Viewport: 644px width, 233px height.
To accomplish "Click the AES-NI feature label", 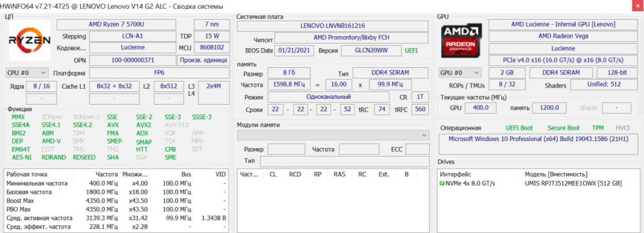I will (21, 157).
